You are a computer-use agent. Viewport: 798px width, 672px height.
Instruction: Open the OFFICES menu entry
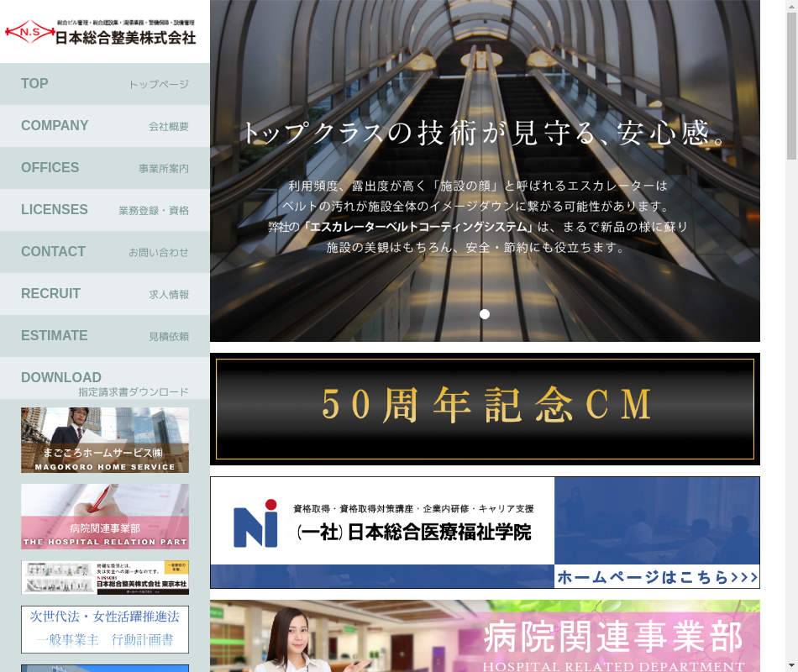(104, 168)
